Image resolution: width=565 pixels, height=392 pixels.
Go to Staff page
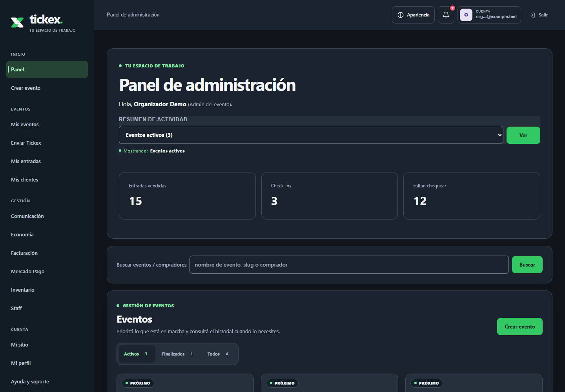pyautogui.click(x=47, y=308)
